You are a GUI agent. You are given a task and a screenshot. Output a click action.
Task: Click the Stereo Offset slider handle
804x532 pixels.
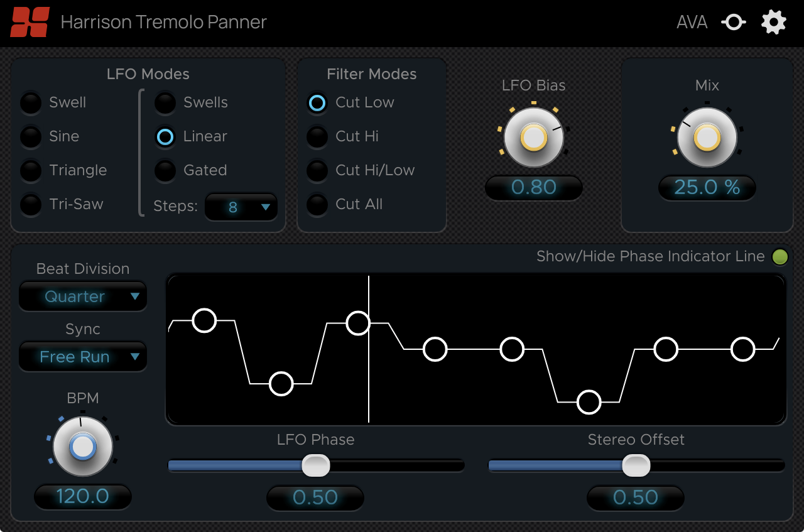click(635, 465)
